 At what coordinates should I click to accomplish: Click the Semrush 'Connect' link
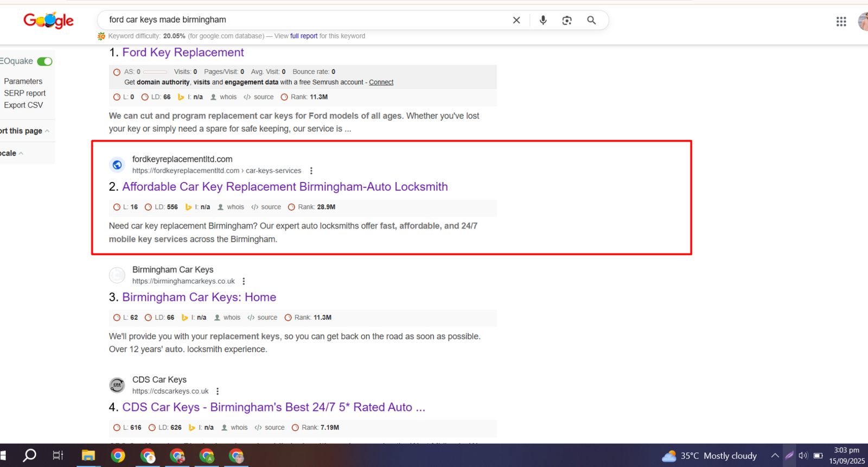pos(381,82)
